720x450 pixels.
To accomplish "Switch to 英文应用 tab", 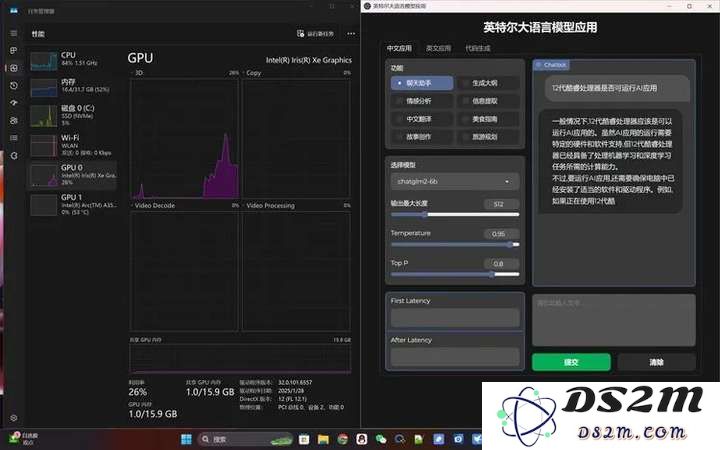I will (439, 48).
